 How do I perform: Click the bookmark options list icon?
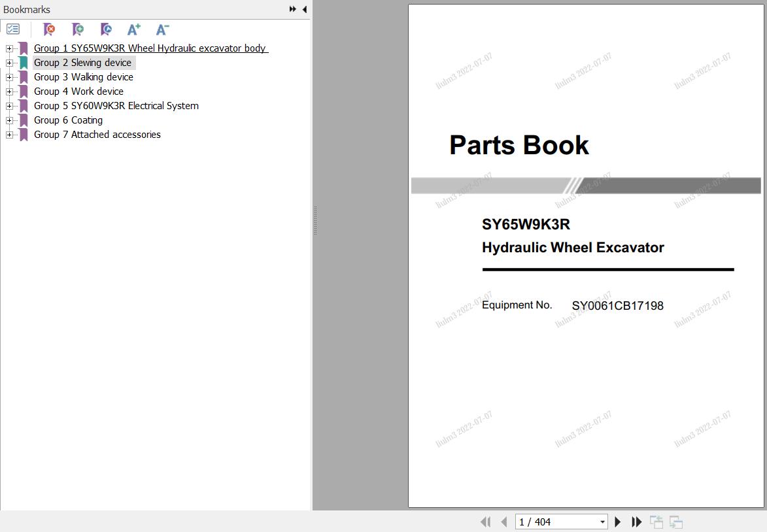point(13,29)
